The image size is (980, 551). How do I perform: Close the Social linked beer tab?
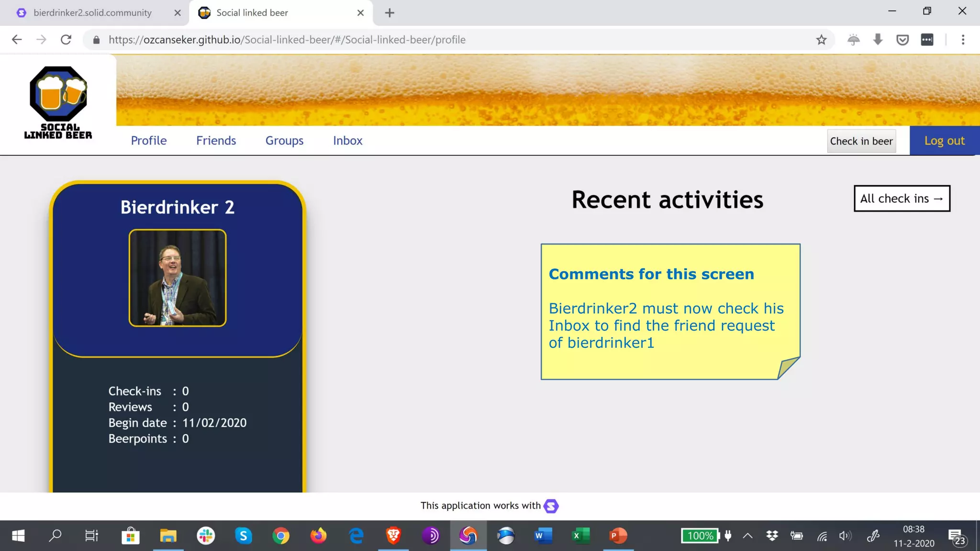click(361, 13)
